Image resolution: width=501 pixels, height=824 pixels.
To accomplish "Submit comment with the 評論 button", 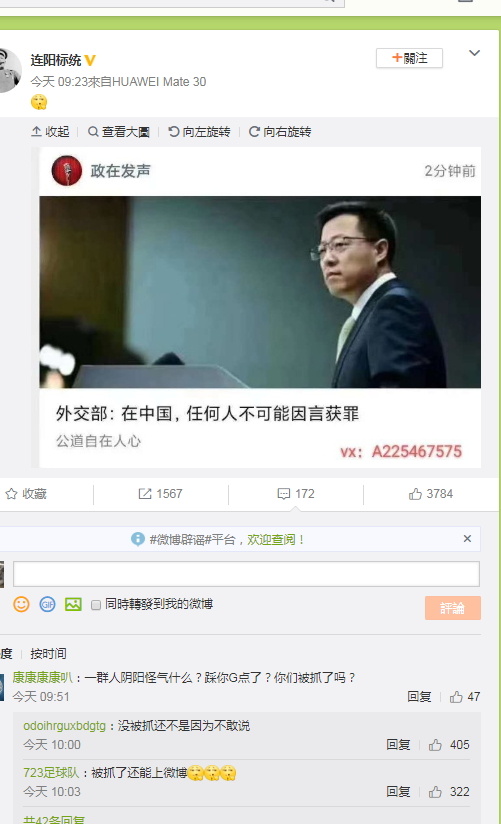I will pos(453,608).
